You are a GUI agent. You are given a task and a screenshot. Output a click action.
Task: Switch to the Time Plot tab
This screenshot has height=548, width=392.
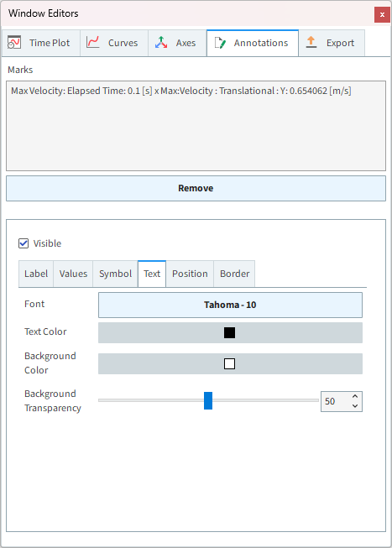[41, 43]
